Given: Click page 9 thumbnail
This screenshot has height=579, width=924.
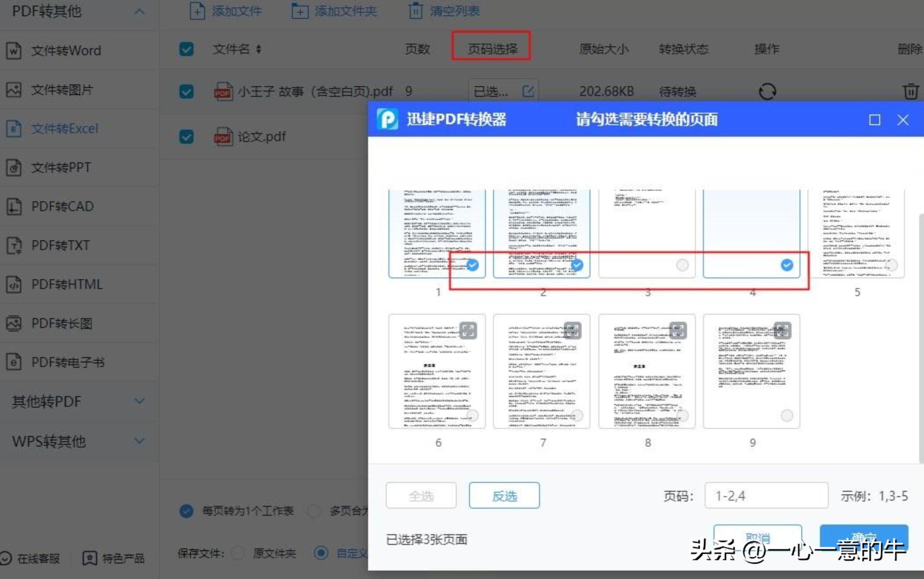Looking at the screenshot, I should (751, 371).
